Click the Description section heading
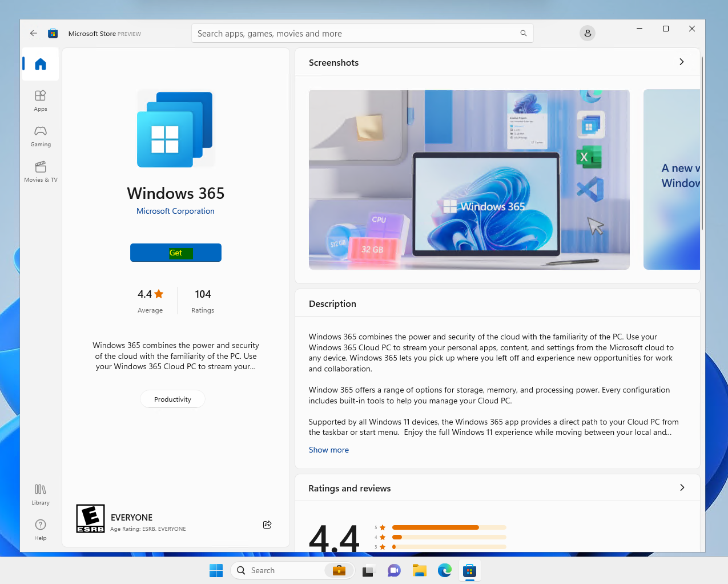 (332, 304)
